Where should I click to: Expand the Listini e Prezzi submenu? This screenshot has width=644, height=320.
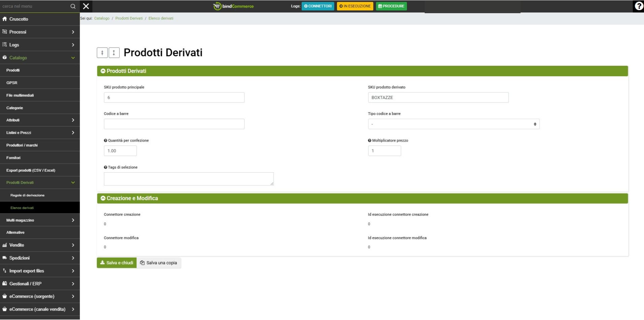pyautogui.click(x=40, y=133)
